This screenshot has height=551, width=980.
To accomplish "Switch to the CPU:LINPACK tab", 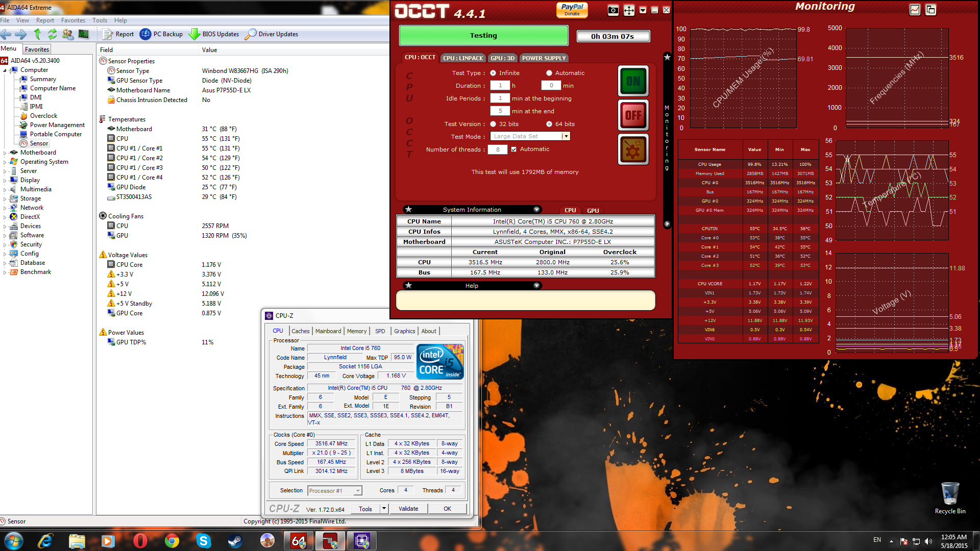I will [462, 58].
